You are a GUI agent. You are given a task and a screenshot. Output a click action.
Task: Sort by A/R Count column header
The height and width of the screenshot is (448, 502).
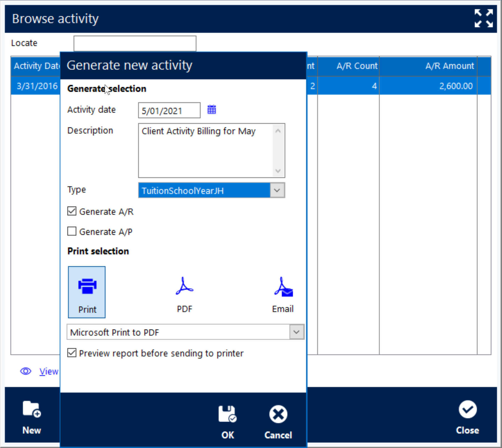pos(357,66)
